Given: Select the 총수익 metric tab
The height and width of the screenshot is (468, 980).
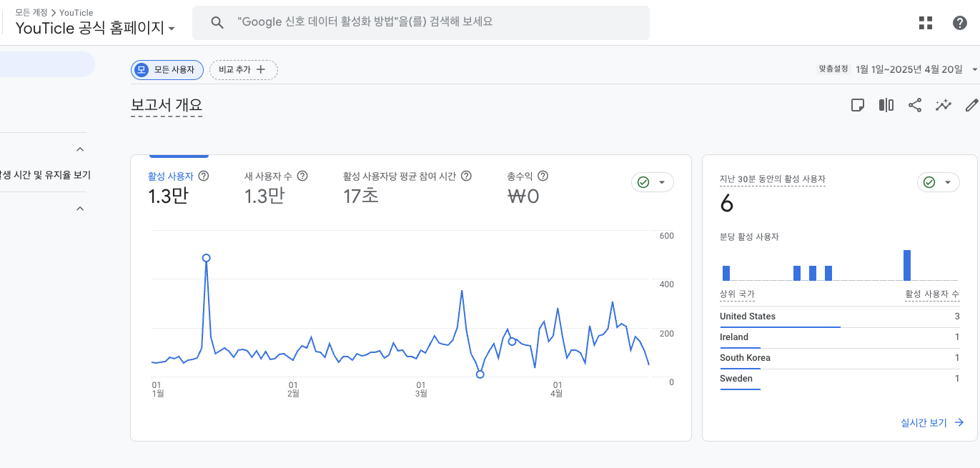Looking at the screenshot, I should click(528, 188).
